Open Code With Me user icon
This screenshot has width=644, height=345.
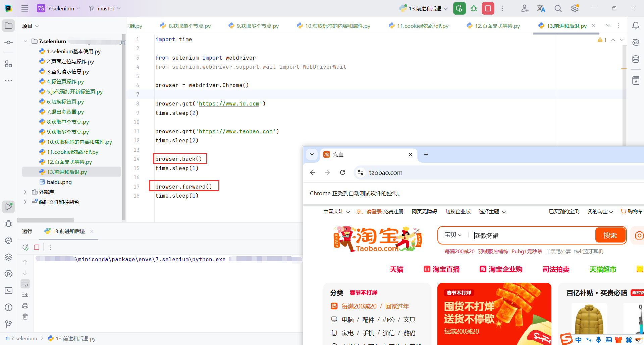(525, 8)
